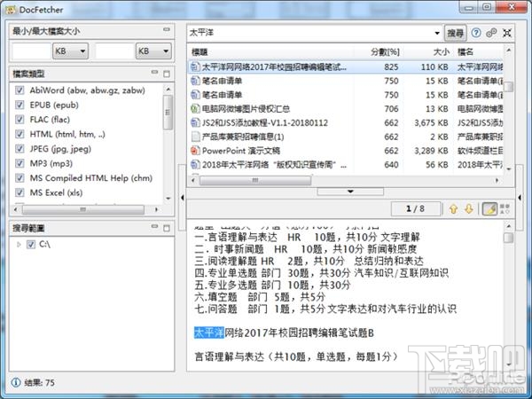The height and width of the screenshot is (399, 532).
Task: Minimize the search scope panel
Action: (x=154, y=226)
